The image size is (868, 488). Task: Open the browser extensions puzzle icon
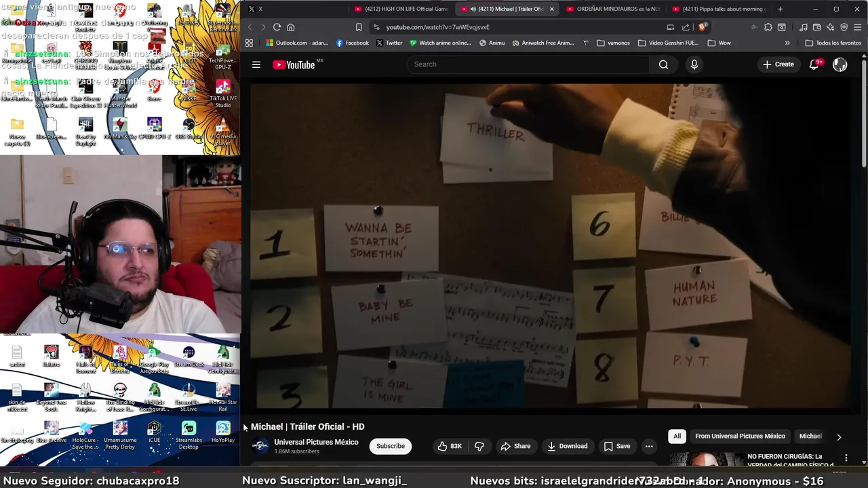pyautogui.click(x=768, y=27)
